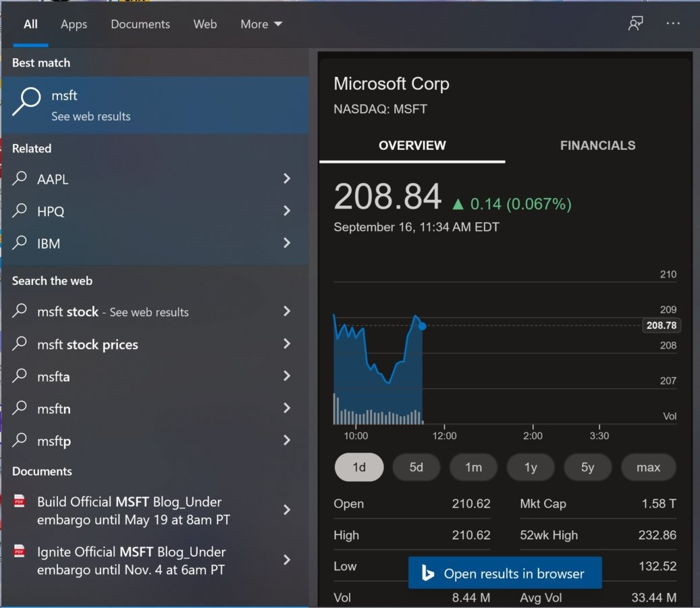Select the 1d chart range
The height and width of the screenshot is (608, 700).
359,467
